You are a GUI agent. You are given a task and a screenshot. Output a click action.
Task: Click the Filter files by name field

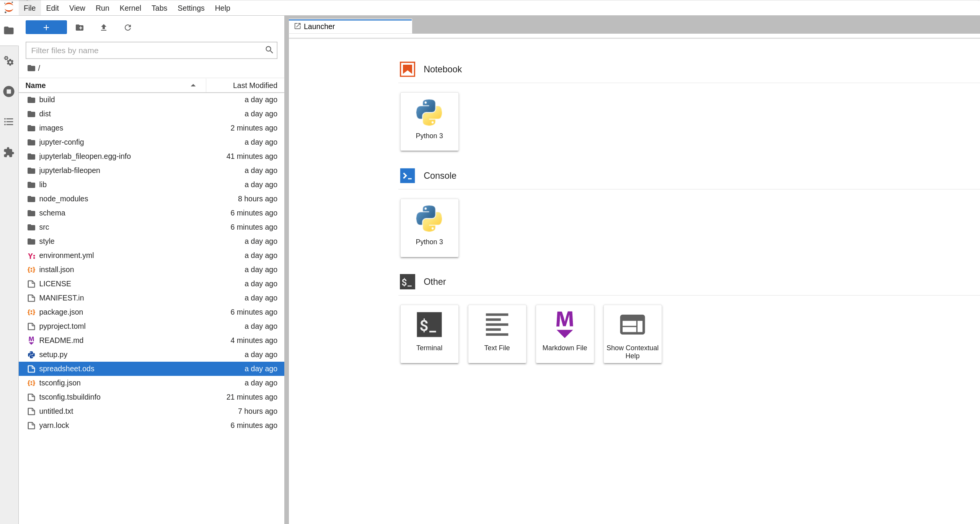tap(145, 51)
